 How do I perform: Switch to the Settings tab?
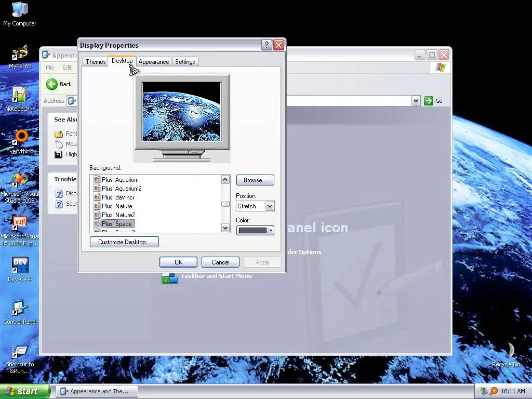point(185,61)
